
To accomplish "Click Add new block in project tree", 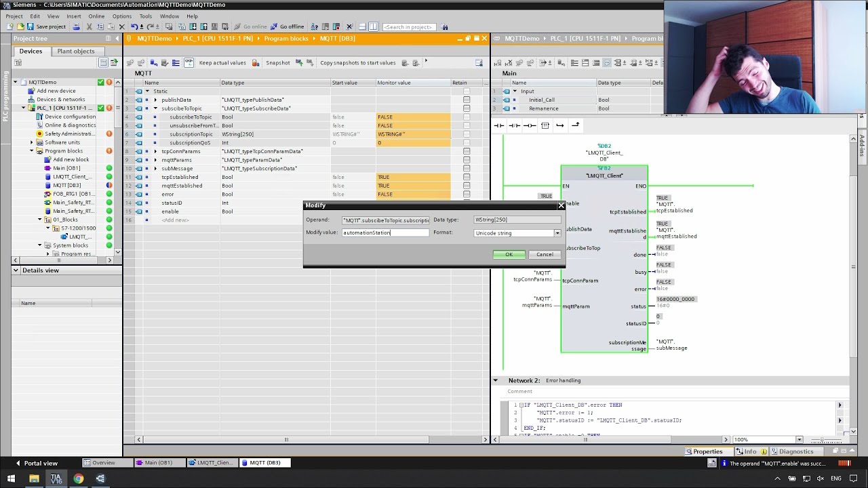I will coord(71,160).
